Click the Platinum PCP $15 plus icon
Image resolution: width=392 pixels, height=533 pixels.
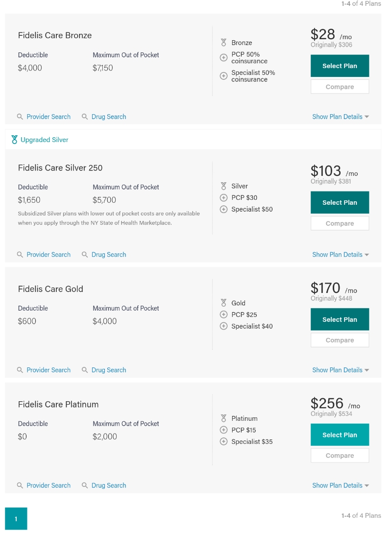click(223, 430)
